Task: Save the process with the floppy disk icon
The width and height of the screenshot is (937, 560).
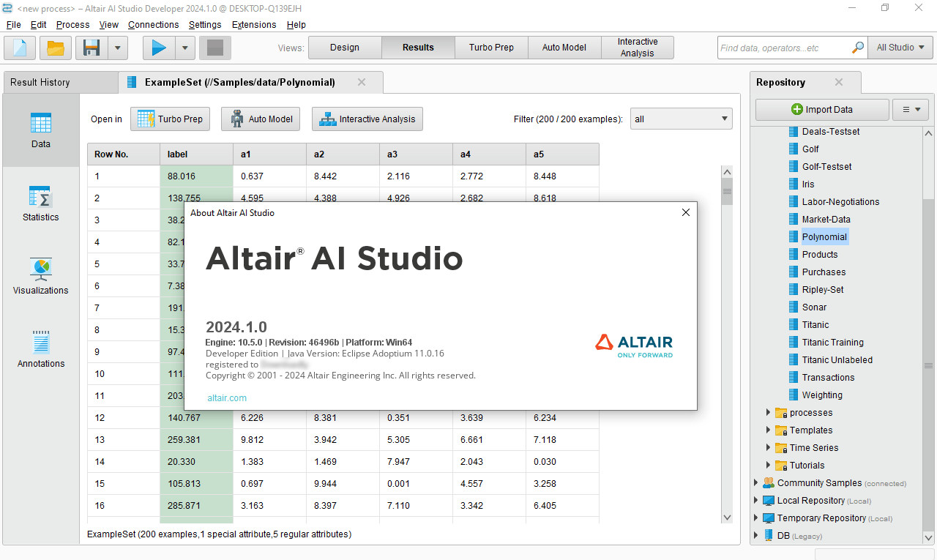Action: point(92,48)
